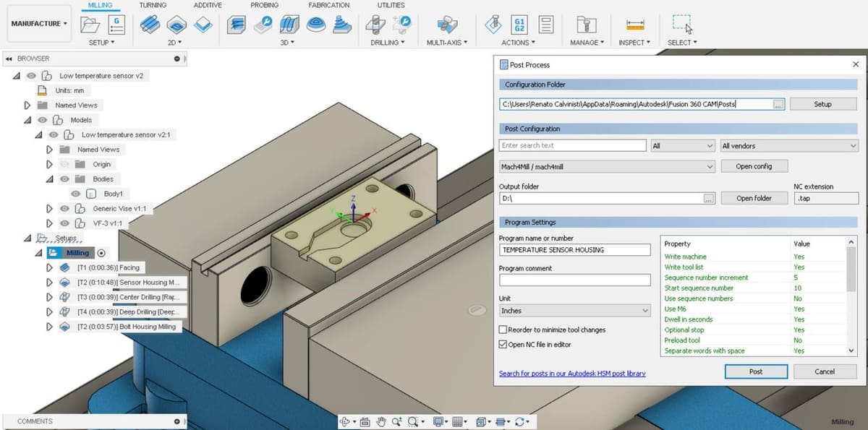Collapse the Setups tree node

coord(27,238)
